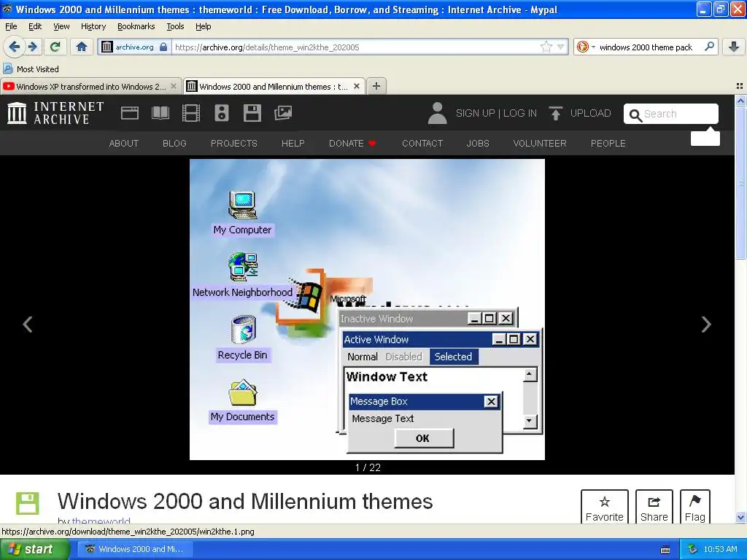Open the Web collection icon
The width and height of the screenshot is (747, 560).
tap(130, 113)
